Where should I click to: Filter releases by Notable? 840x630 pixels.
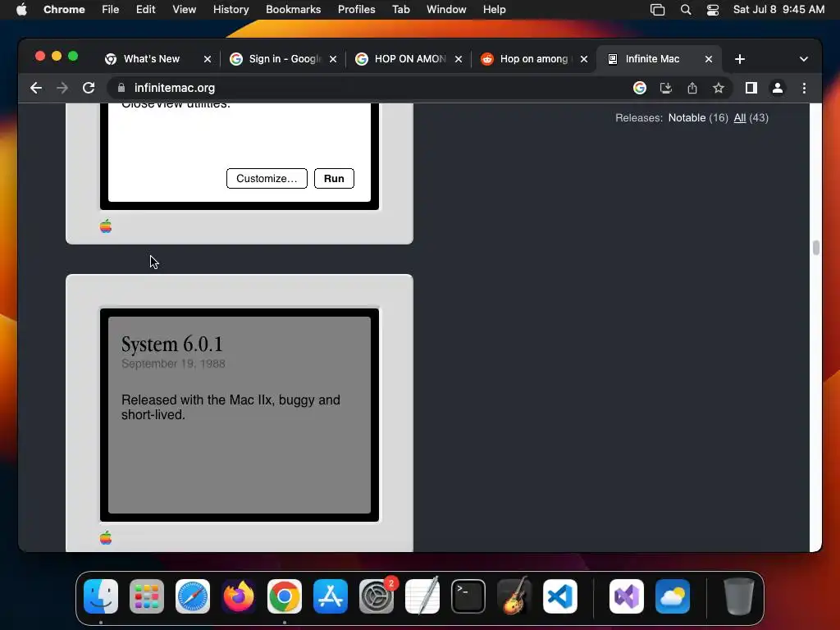(x=687, y=118)
